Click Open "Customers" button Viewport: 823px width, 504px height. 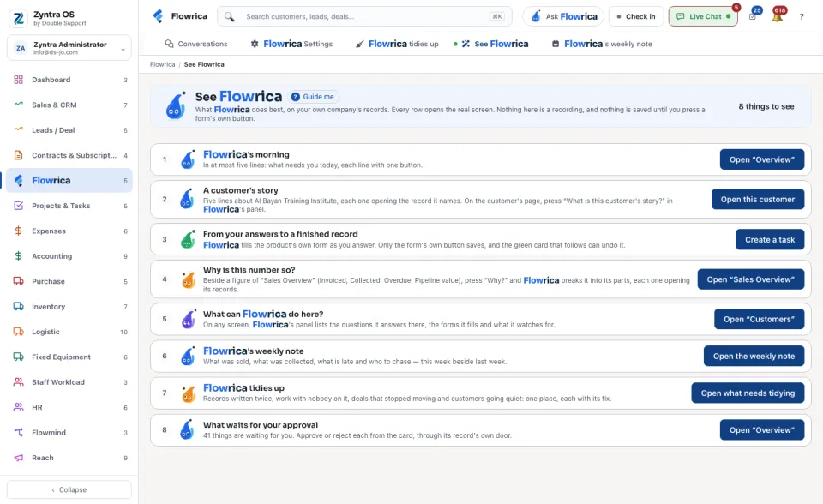point(759,319)
